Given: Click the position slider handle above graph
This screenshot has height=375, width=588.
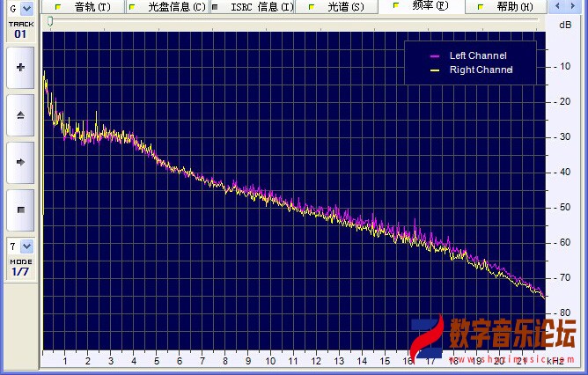Looking at the screenshot, I should point(50,21).
